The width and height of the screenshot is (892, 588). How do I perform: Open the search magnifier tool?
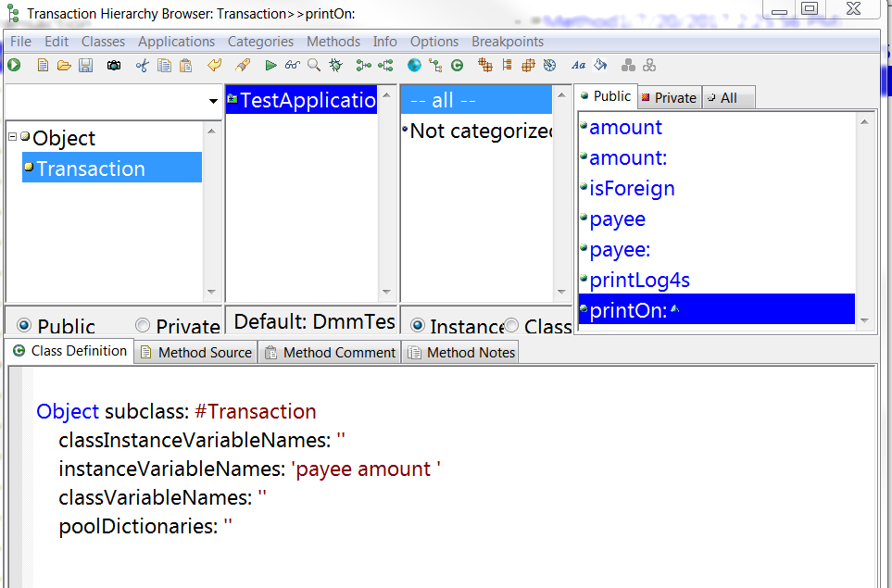pyautogui.click(x=315, y=65)
